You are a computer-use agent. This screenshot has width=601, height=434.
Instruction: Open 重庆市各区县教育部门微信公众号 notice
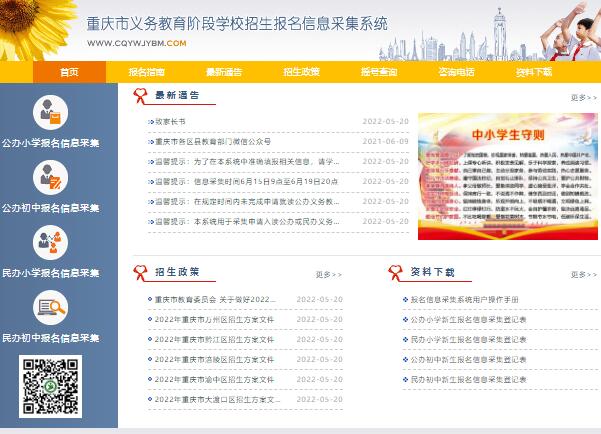213,141
